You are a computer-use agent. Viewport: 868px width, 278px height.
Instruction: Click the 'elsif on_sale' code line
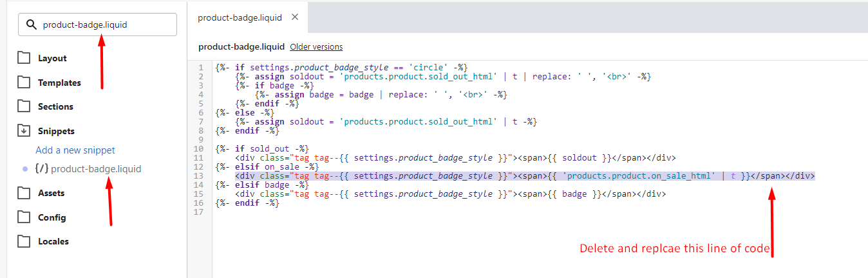coord(267,166)
